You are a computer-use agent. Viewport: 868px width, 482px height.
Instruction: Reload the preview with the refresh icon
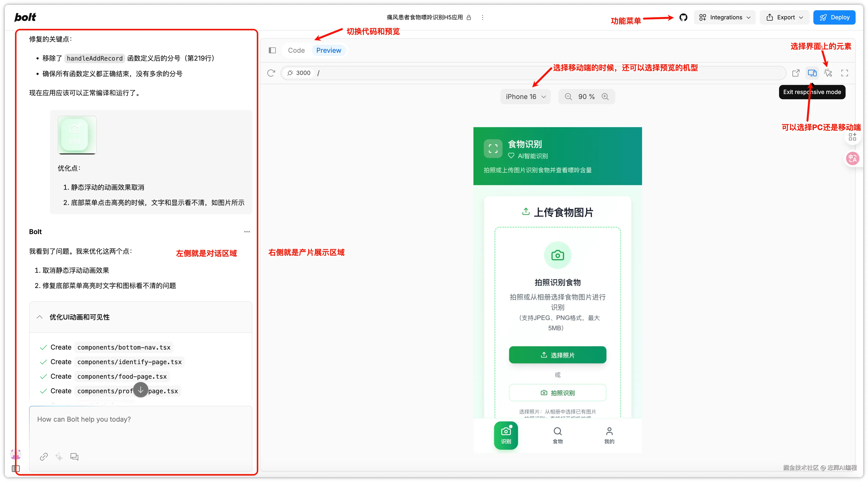pos(271,73)
